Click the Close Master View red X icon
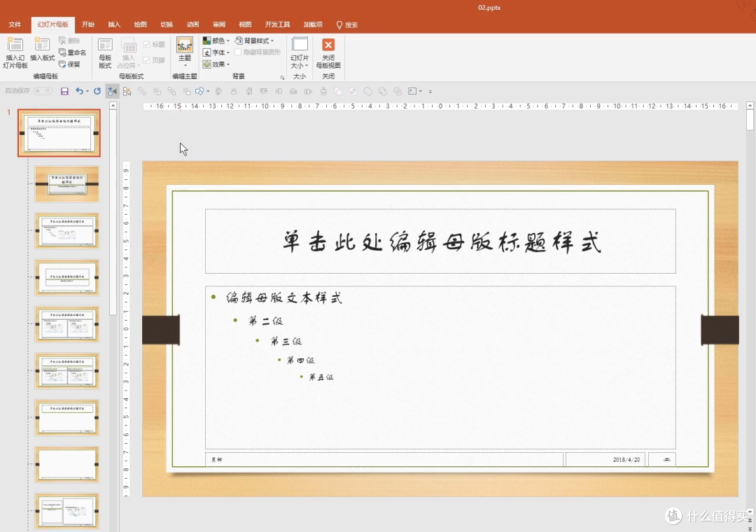Screen dimensions: 756x532 pos(328,45)
